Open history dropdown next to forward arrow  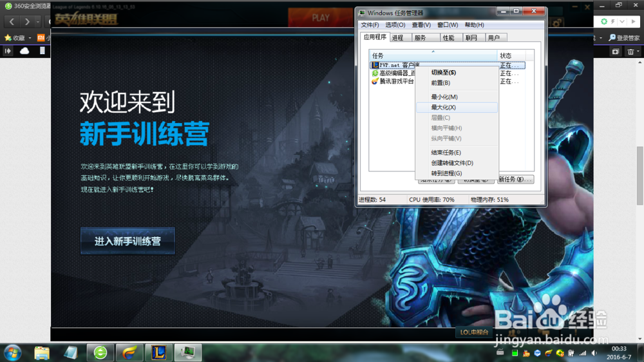point(38,21)
